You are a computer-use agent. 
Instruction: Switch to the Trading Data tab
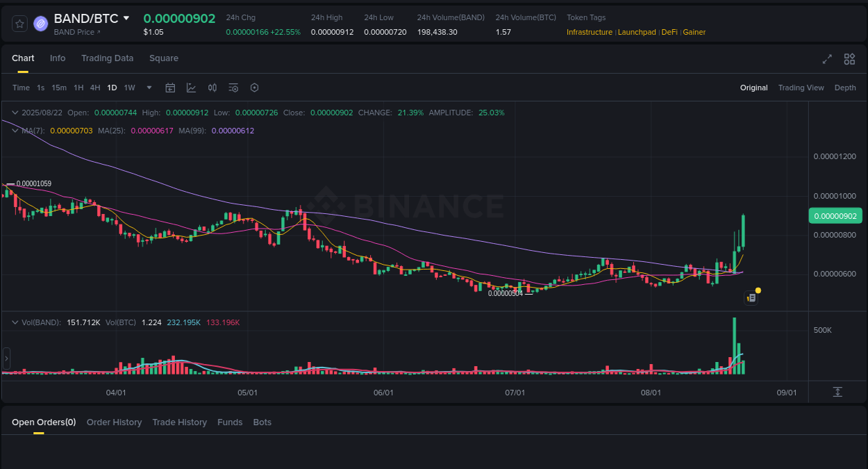107,58
